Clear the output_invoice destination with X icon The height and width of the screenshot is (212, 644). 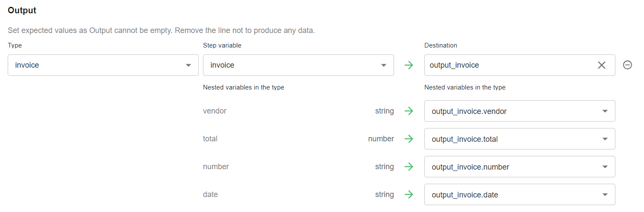601,65
